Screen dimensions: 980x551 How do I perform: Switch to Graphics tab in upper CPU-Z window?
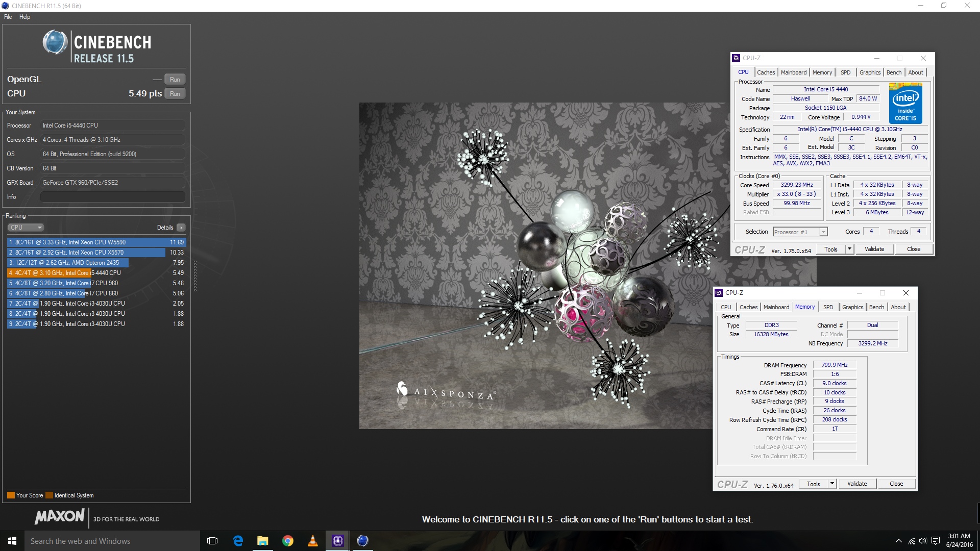pyautogui.click(x=870, y=72)
